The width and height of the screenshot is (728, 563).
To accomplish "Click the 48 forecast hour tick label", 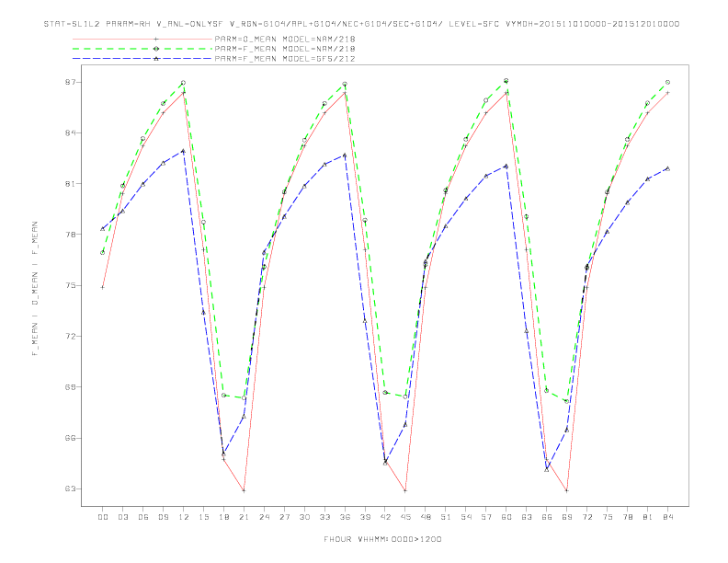I will [426, 517].
